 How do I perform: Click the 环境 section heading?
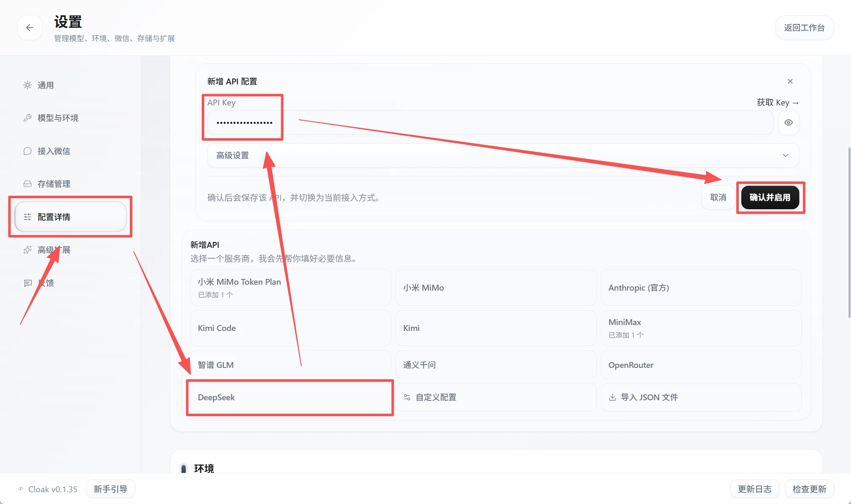click(204, 468)
